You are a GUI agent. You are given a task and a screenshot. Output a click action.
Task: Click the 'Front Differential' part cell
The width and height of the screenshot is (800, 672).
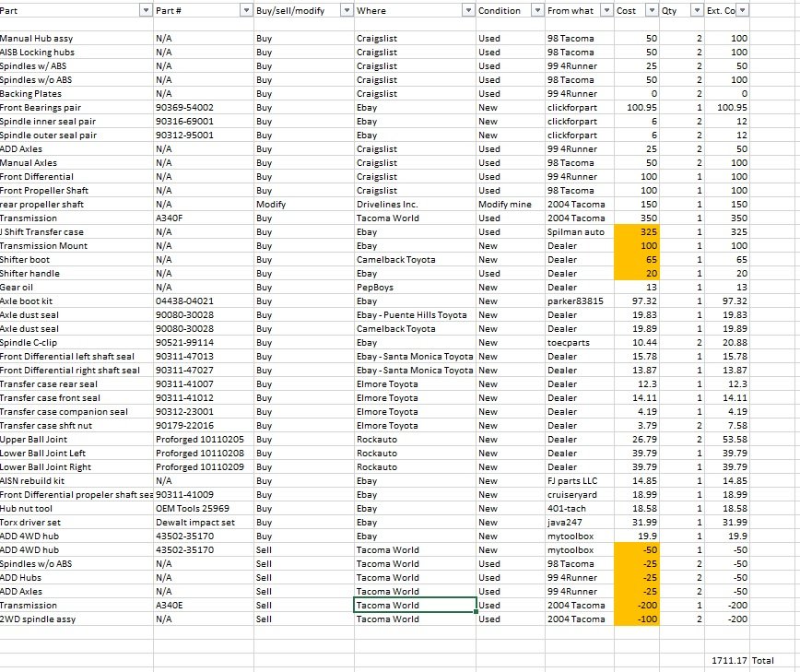[76, 177]
